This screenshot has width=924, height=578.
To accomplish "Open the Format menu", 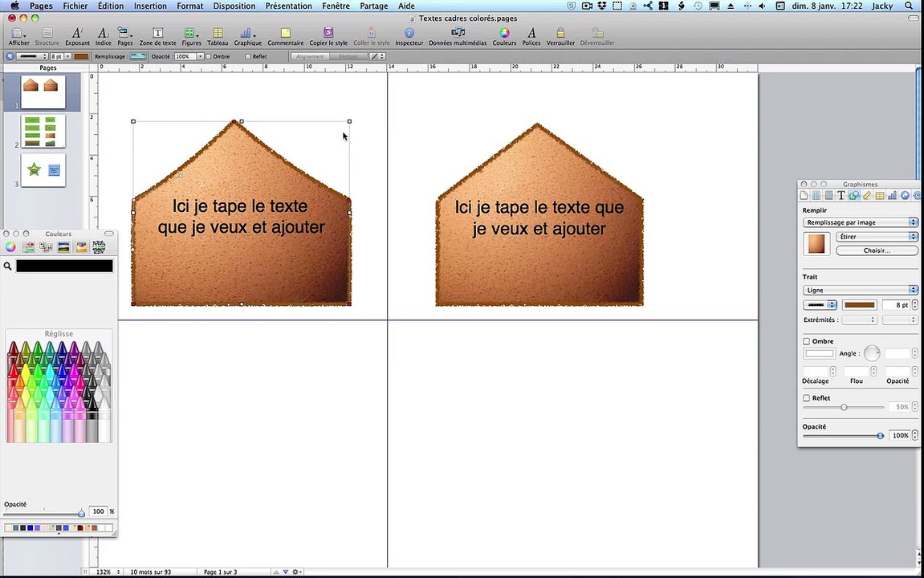I will click(x=189, y=6).
